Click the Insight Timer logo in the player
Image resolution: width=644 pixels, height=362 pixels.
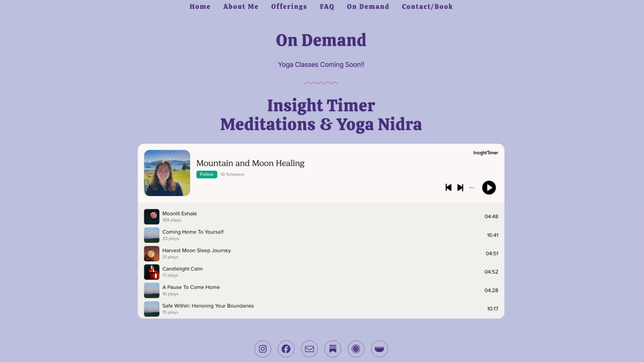tap(485, 152)
